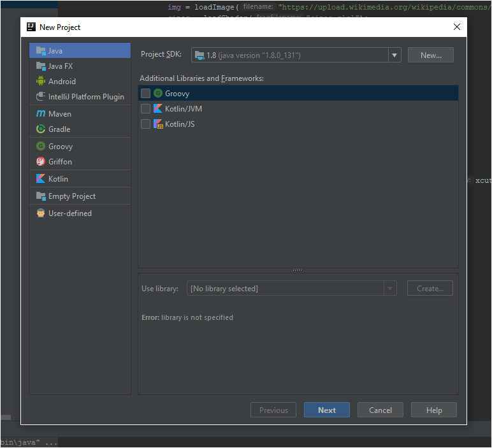Click the IntelliJ Platform Plugin icon
Image resolution: width=492 pixels, height=448 pixels.
click(x=41, y=96)
